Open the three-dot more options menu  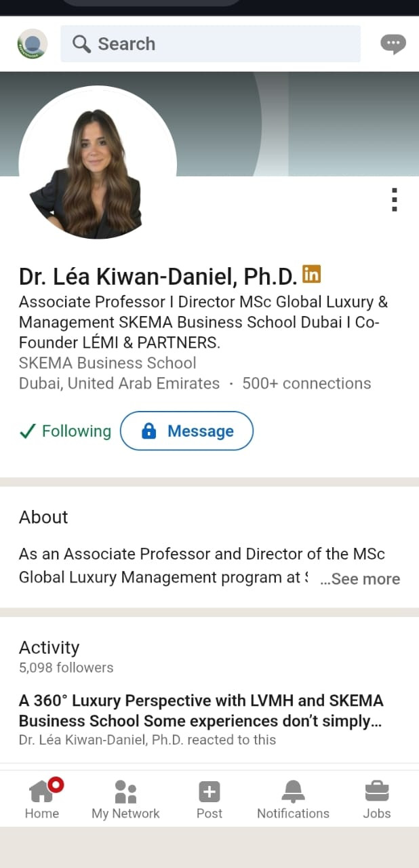click(x=394, y=200)
